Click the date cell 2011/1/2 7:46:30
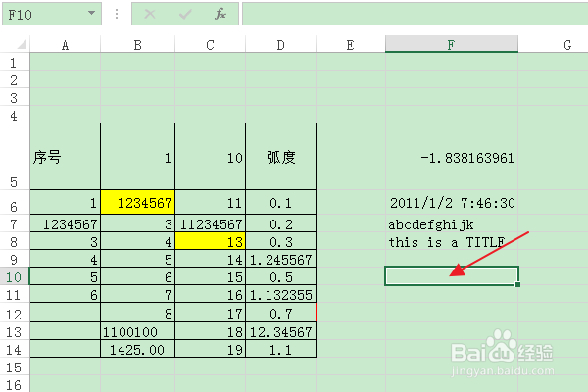The width and height of the screenshot is (588, 392). pyautogui.click(x=452, y=202)
